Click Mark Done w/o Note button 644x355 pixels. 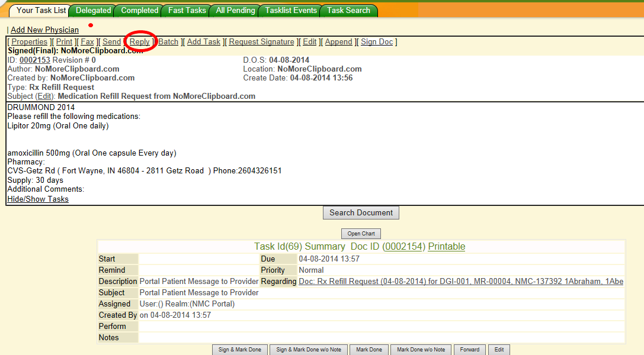[421, 350]
